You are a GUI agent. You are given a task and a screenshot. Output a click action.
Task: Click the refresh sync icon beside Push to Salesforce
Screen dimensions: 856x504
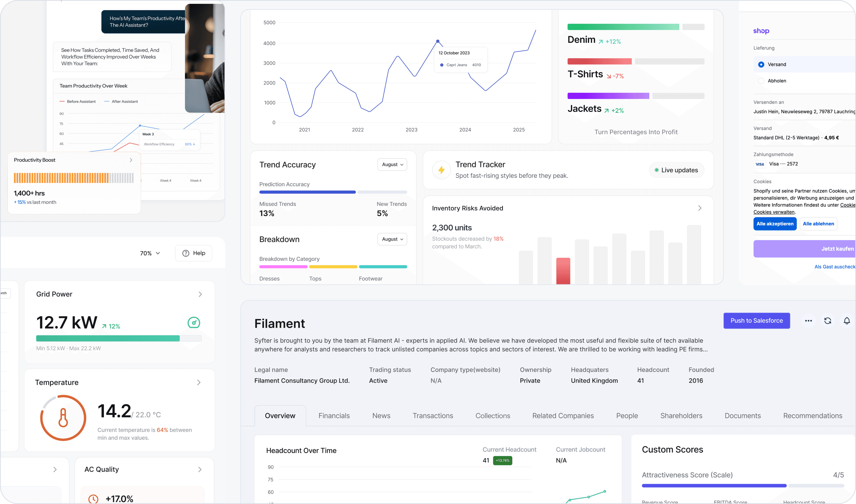[827, 320]
